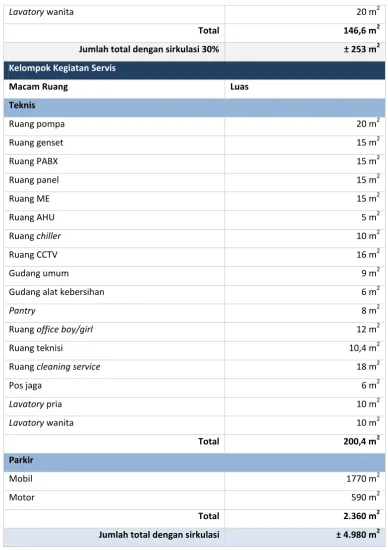Select 'Jumlah total dengan sirkulasi' label beside ± 4.980 m²
This screenshot has width=388, height=550.
point(159,535)
